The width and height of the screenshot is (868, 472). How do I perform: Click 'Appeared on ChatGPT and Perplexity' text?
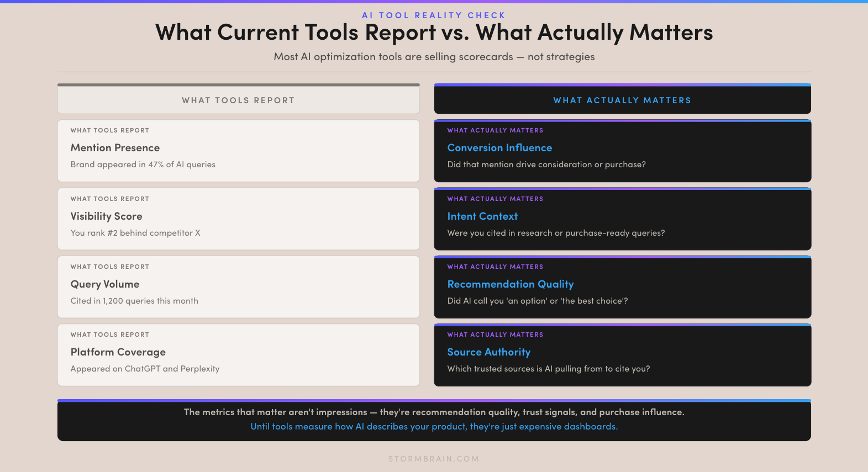145,369
